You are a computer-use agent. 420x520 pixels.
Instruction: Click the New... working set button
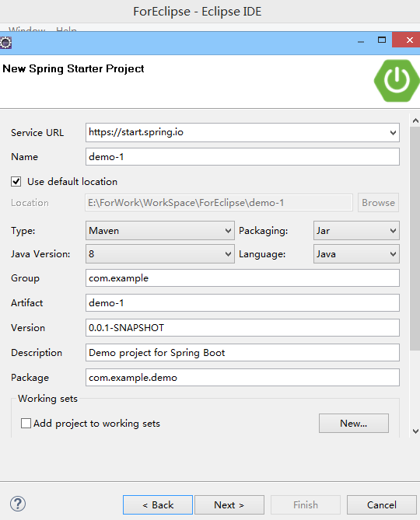click(x=354, y=423)
